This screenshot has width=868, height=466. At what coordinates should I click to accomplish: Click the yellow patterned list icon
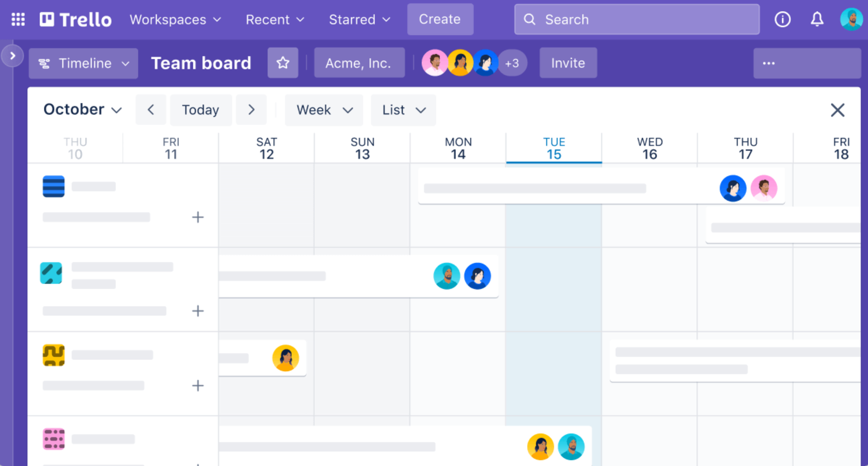coord(54,355)
